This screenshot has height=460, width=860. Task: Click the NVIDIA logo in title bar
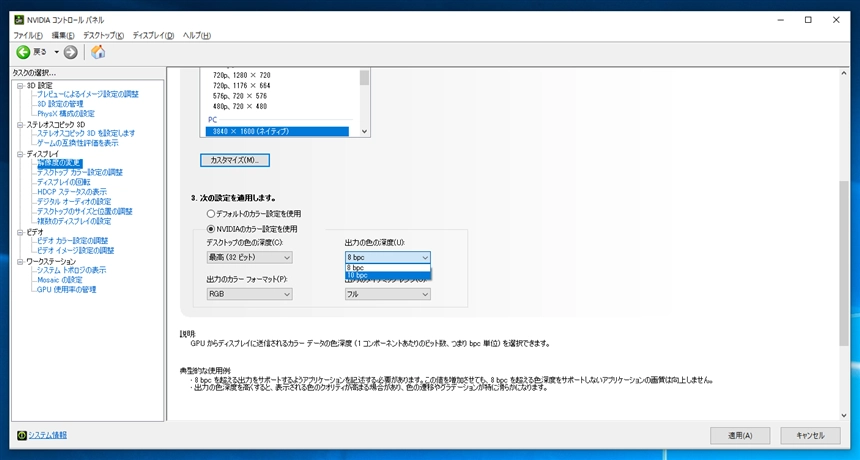pyautogui.click(x=19, y=20)
